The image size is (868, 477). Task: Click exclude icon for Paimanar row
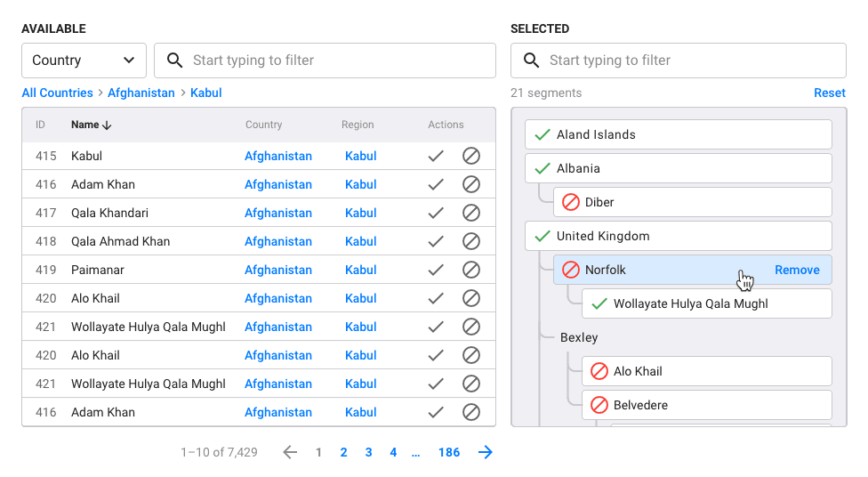(x=471, y=270)
